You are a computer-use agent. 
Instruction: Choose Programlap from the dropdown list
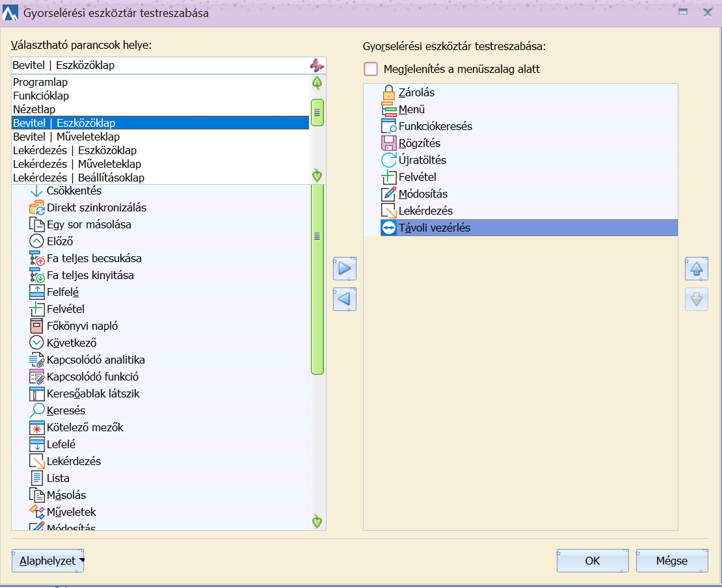160,82
